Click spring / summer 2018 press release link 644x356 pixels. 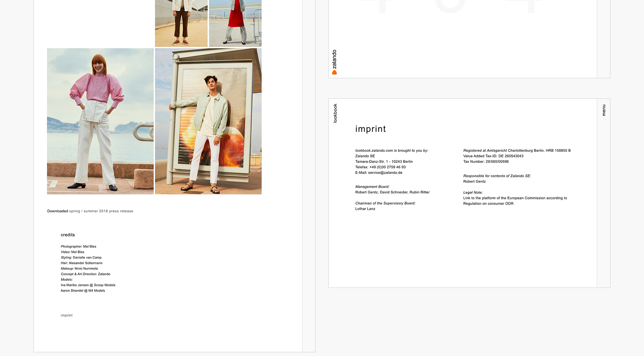pos(101,211)
